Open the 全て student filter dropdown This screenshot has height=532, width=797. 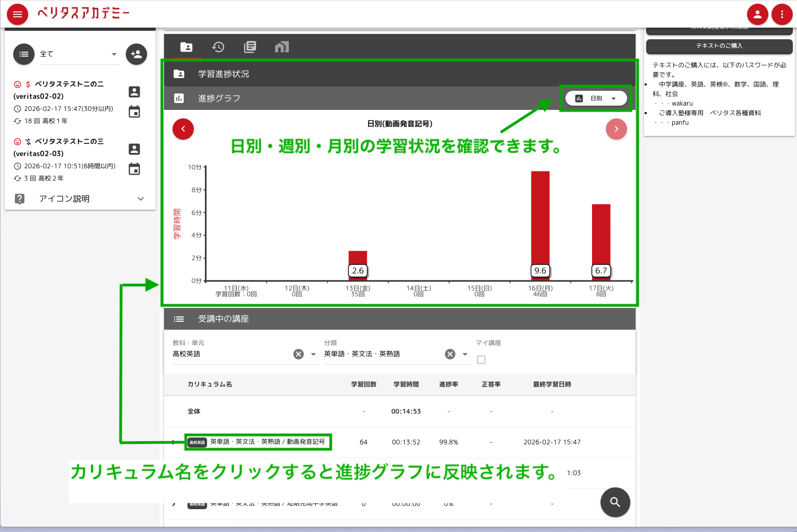pyautogui.click(x=113, y=54)
